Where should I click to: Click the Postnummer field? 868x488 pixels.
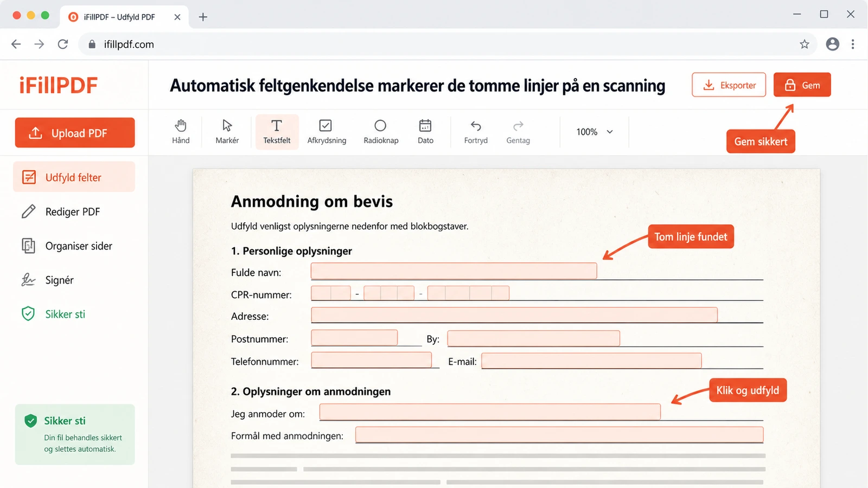[x=354, y=338]
